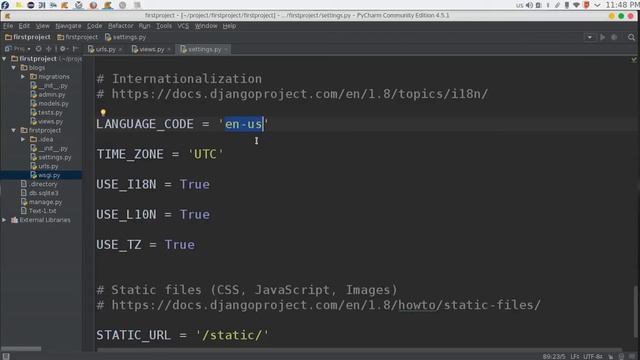This screenshot has height=360, width=640.
Task: Select Text-1.txt in project tree
Action: [38, 211]
